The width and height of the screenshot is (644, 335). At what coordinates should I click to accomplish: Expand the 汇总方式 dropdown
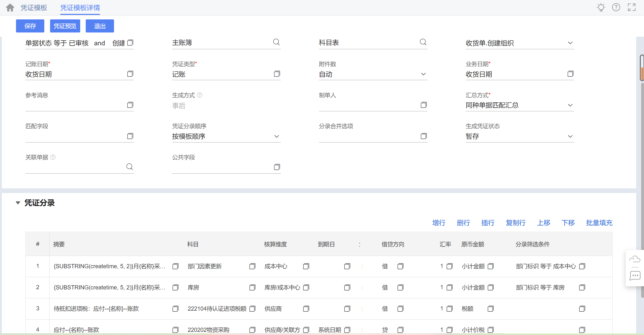(570, 105)
